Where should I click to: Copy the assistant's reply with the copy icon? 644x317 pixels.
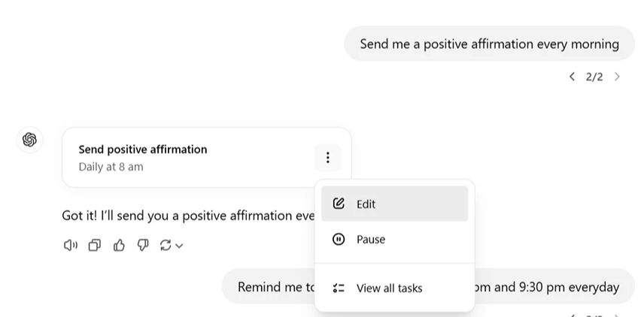tap(95, 245)
